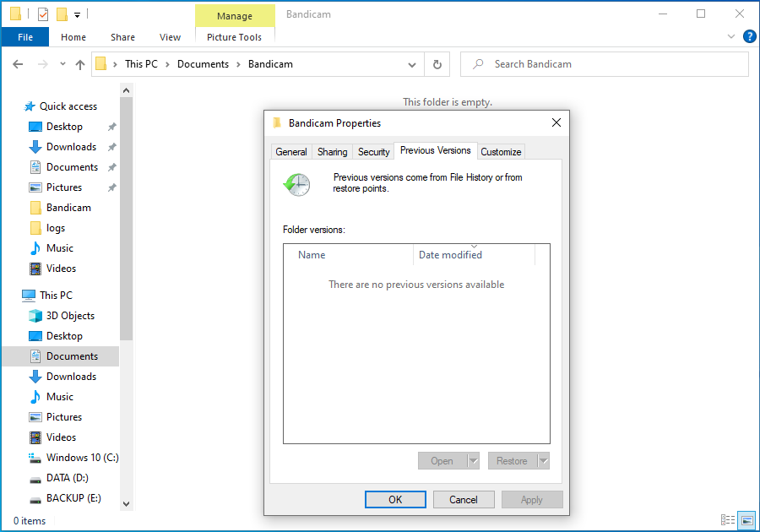The width and height of the screenshot is (760, 532).
Task: Expand the address bar history dropdown
Action: [x=411, y=64]
